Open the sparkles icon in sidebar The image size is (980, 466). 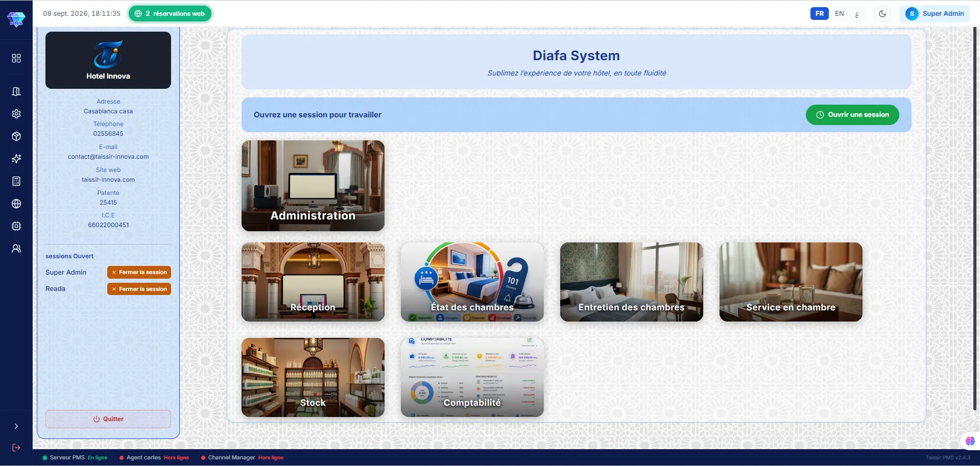(x=16, y=159)
